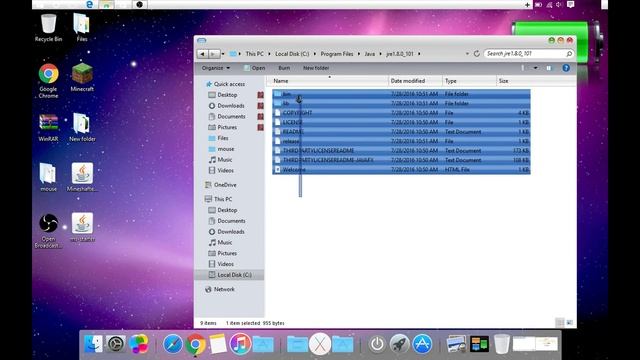Open the change view options dropdown arrow
This screenshot has height=360, width=640.
coord(535,68)
